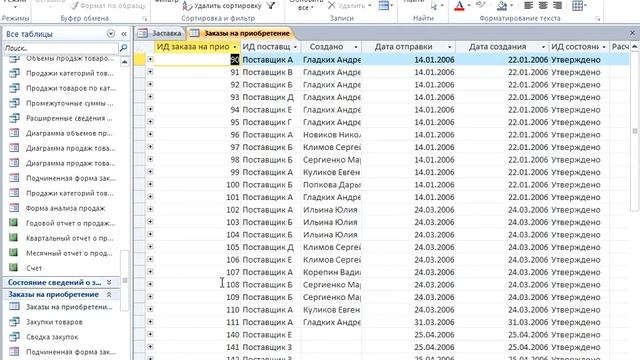Open Годовой отчет о продаж... report

[x=61, y=223]
